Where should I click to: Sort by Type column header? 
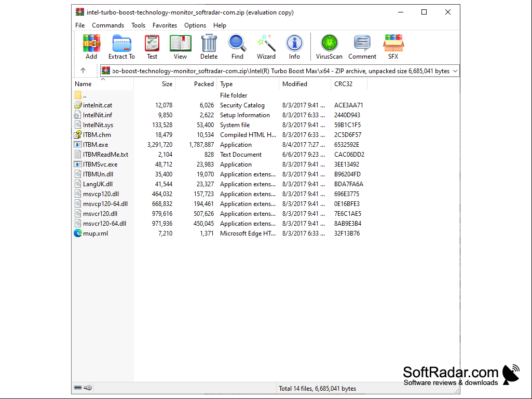[x=248, y=84]
